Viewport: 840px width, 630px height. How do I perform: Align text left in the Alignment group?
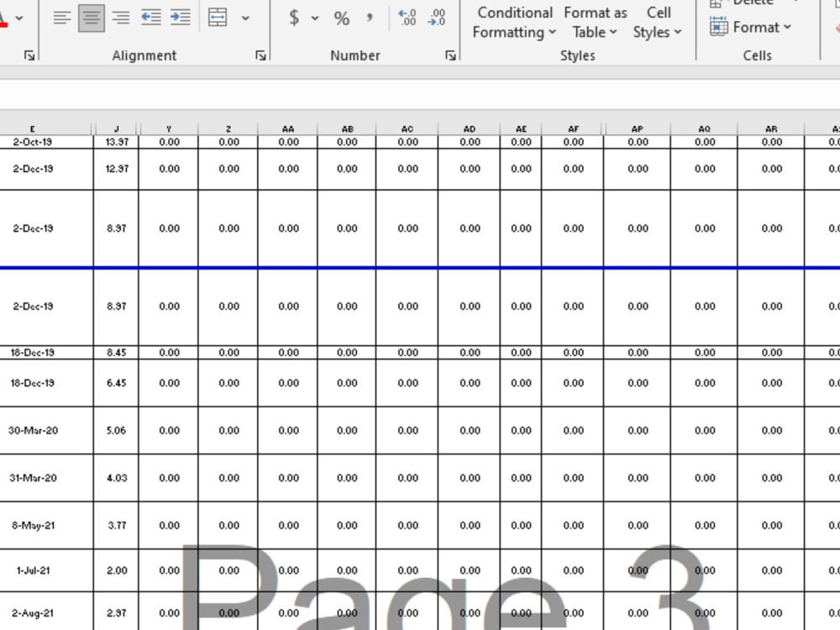[62, 18]
